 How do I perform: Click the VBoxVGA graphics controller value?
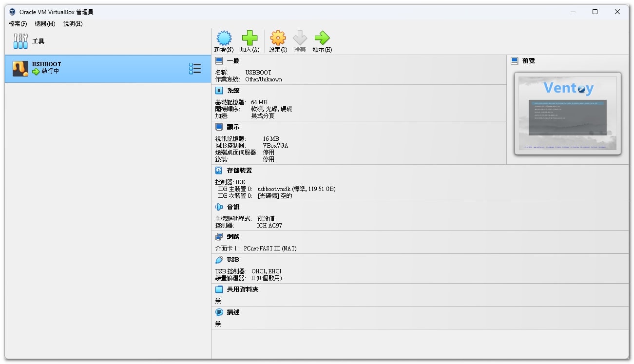pyautogui.click(x=275, y=146)
